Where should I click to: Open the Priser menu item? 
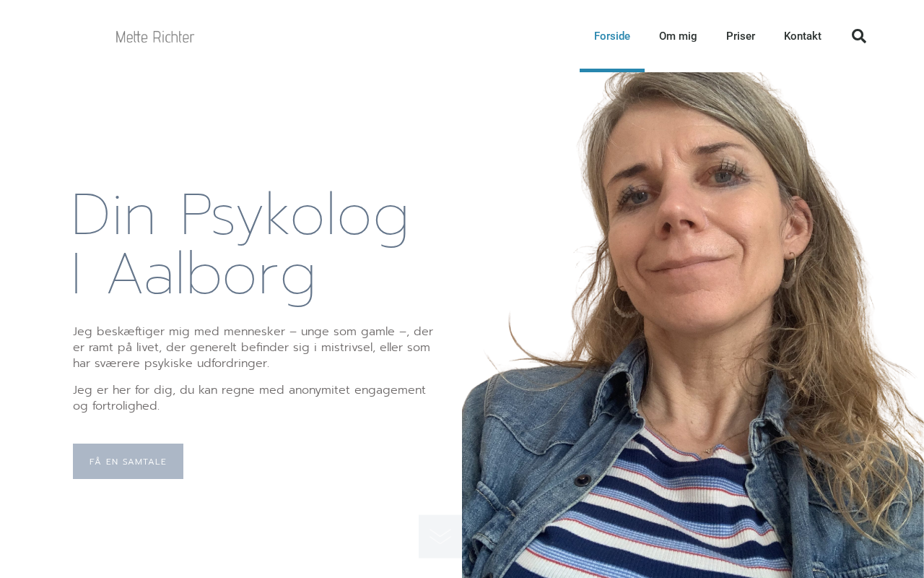(741, 36)
